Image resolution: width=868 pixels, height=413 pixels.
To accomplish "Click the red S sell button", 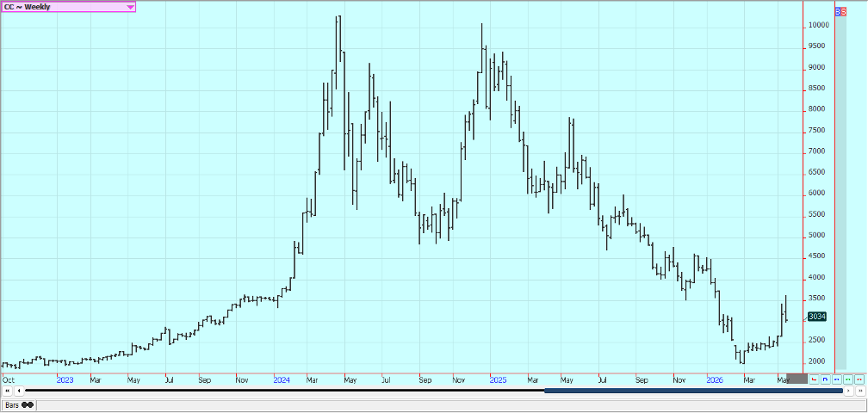I will tap(844, 11).
